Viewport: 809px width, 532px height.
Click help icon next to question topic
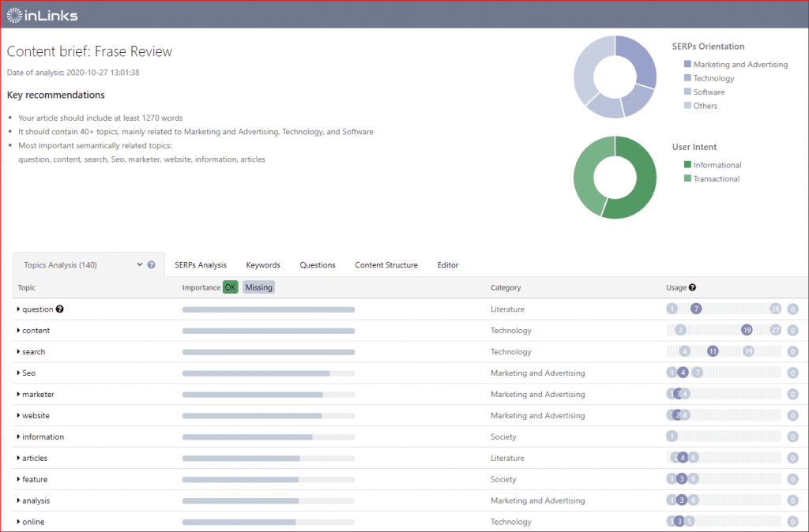pyautogui.click(x=60, y=309)
